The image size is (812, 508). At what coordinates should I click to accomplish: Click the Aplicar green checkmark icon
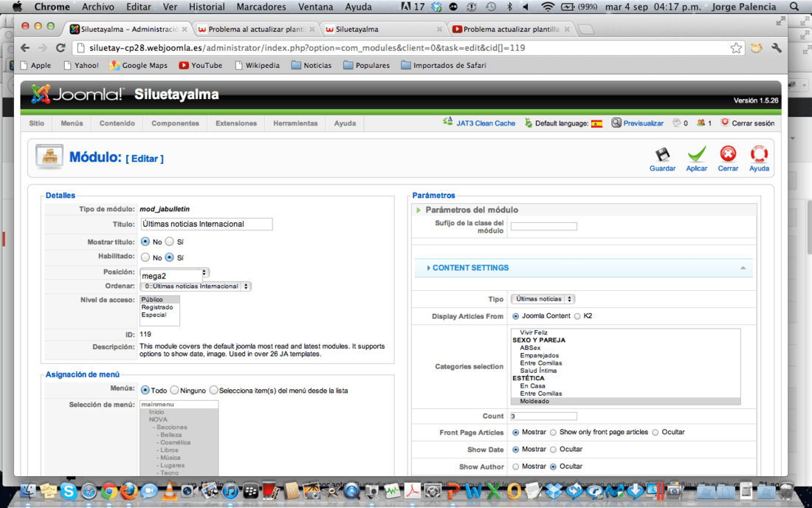tap(697, 154)
